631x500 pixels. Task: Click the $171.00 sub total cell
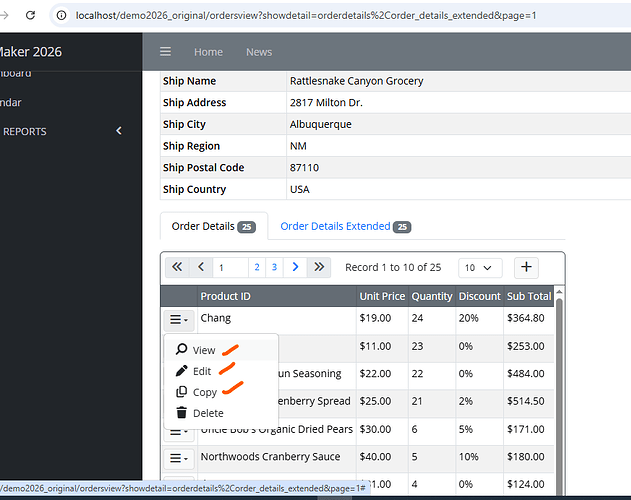coord(529,429)
